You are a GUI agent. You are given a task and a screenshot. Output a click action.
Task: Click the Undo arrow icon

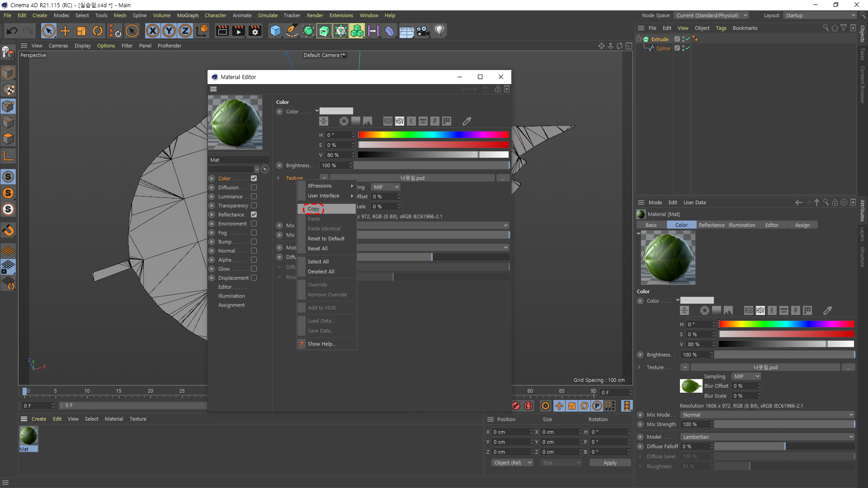coord(12,31)
